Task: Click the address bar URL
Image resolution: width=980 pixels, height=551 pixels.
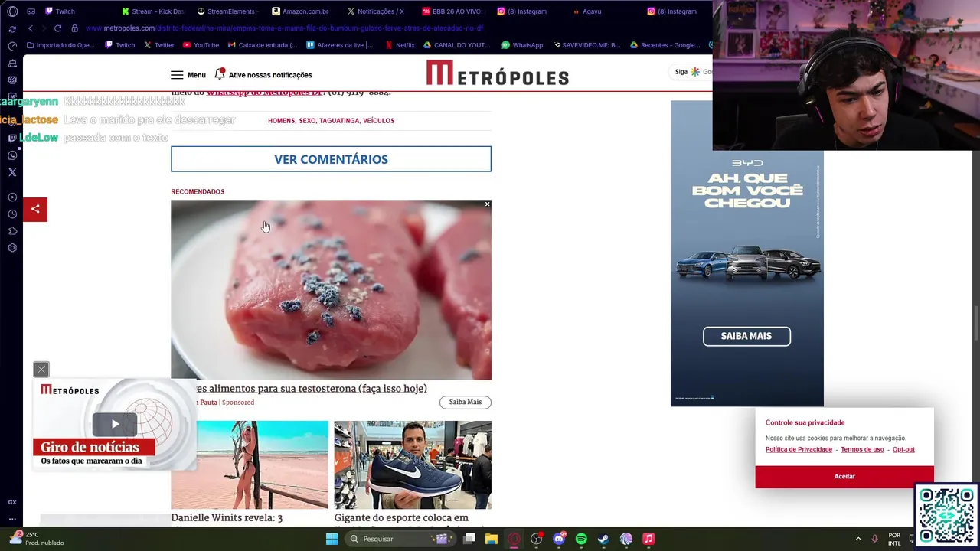Action: [x=285, y=28]
